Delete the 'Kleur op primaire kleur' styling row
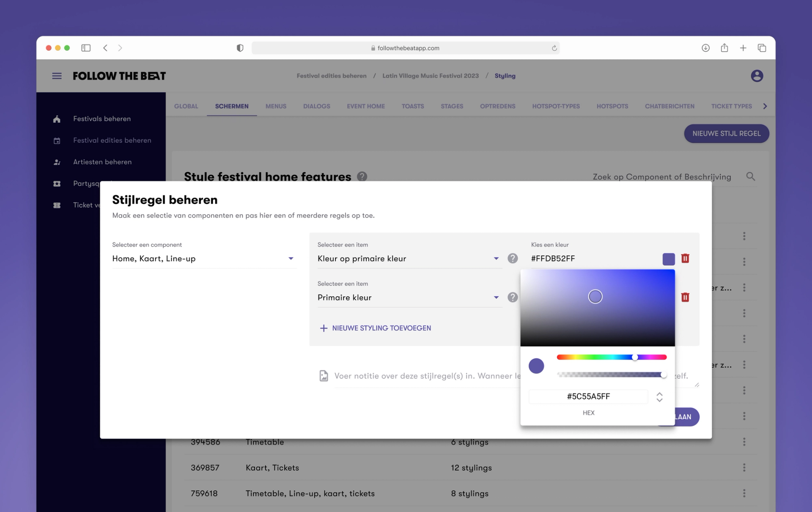This screenshot has height=512, width=812. point(685,259)
